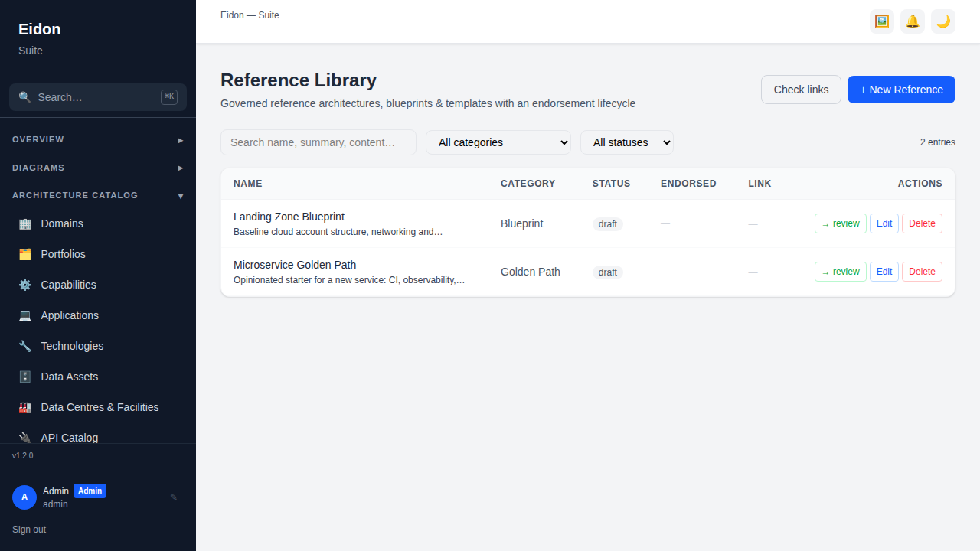Toggle dark mode moon icon
This screenshot has height=551, width=980.
943,21
